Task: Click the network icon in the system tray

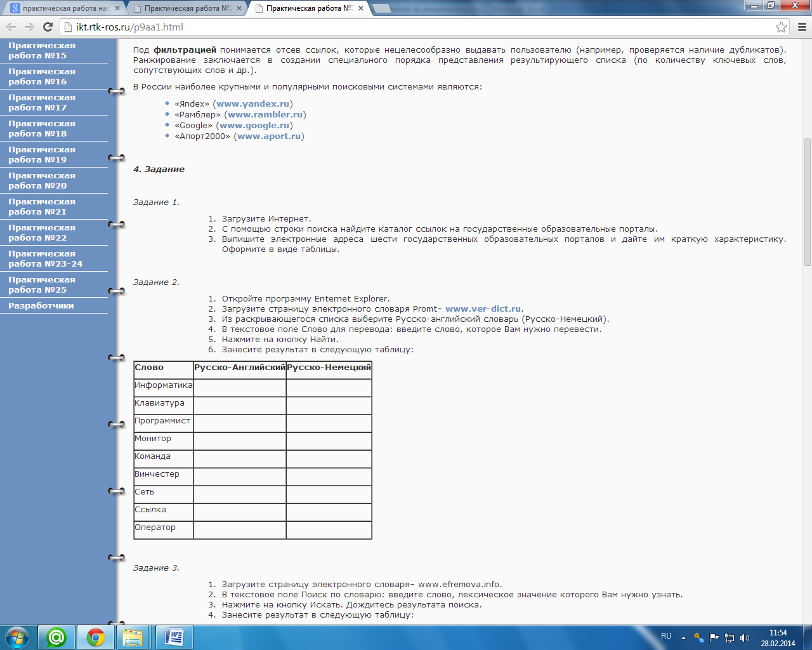Action: tap(730, 637)
